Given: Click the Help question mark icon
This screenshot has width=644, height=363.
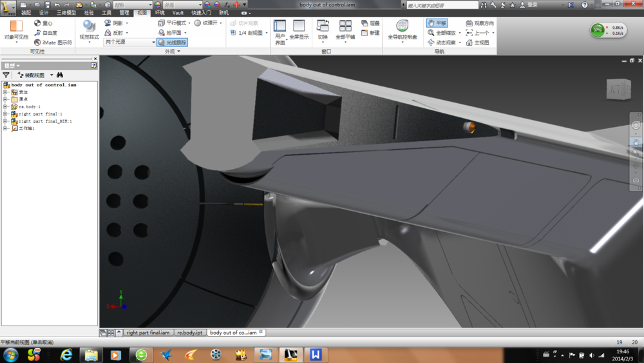Looking at the screenshot, I should point(585,5).
